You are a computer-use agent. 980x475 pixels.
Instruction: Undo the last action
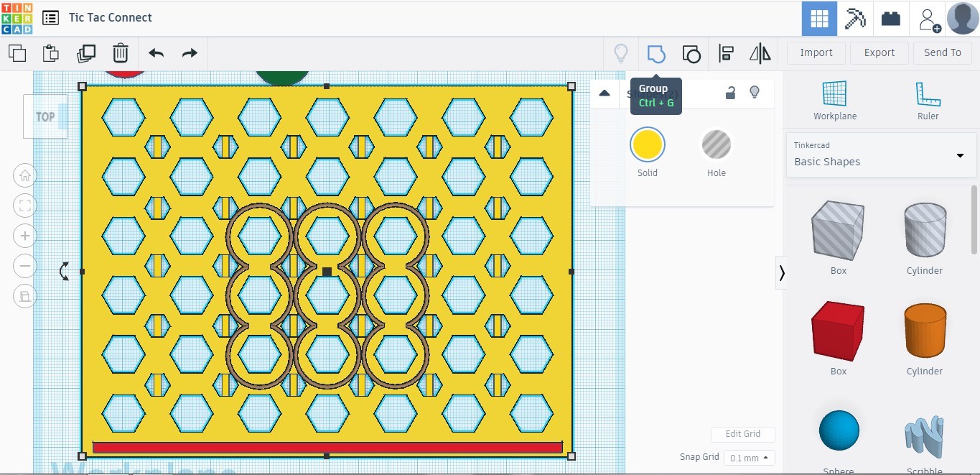coord(157,52)
